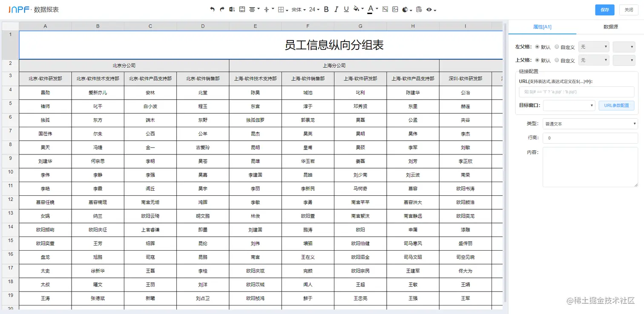
Task: Toggle underline formatting
Action: 346,9
